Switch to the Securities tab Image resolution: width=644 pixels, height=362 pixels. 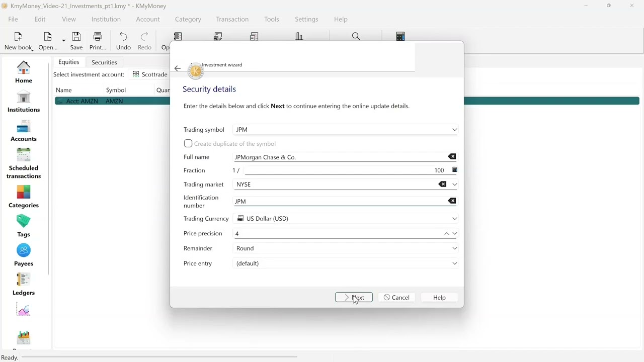[x=104, y=62]
